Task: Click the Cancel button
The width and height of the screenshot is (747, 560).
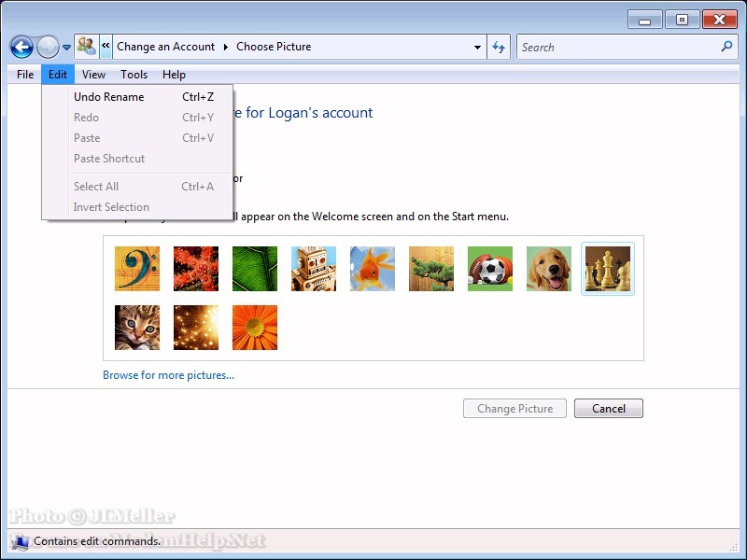Action: click(609, 409)
